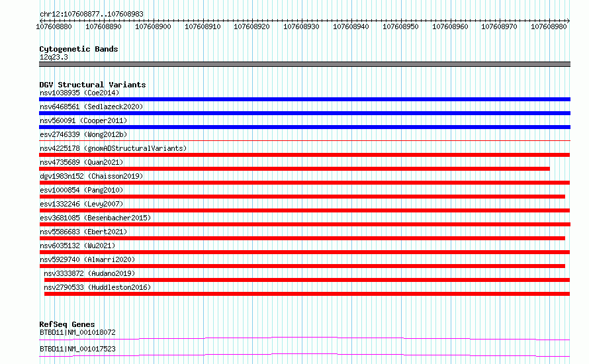This screenshot has width=589, height=364.
Task: Click the red bar under esv1332246
Action: tap(304, 210)
